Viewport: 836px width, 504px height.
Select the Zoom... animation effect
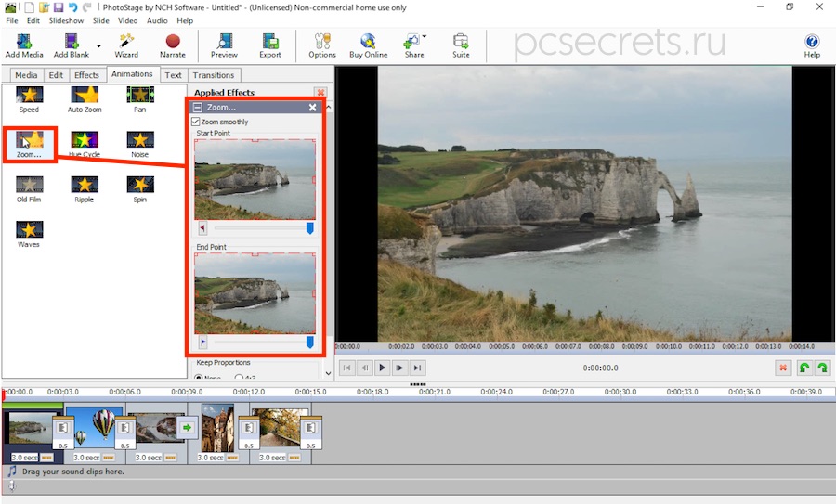click(x=30, y=145)
